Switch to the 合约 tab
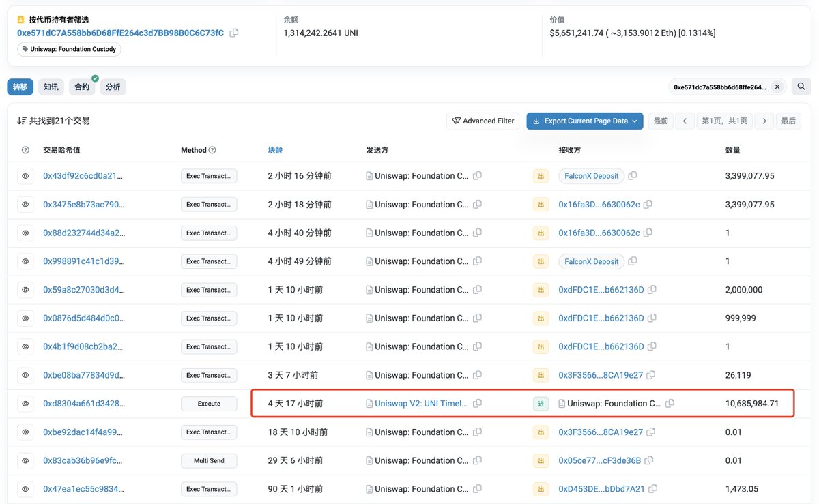The image size is (819, 504). pyautogui.click(x=82, y=87)
